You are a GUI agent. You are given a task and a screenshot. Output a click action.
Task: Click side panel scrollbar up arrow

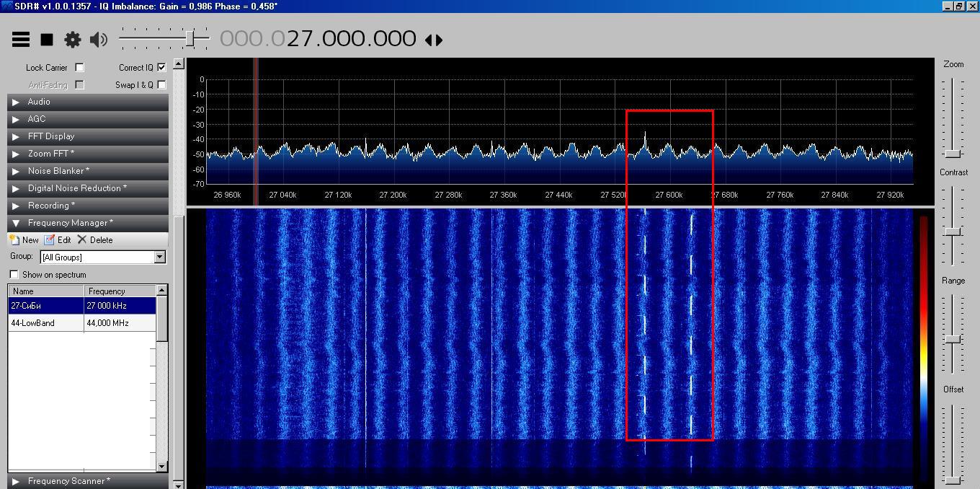(179, 64)
